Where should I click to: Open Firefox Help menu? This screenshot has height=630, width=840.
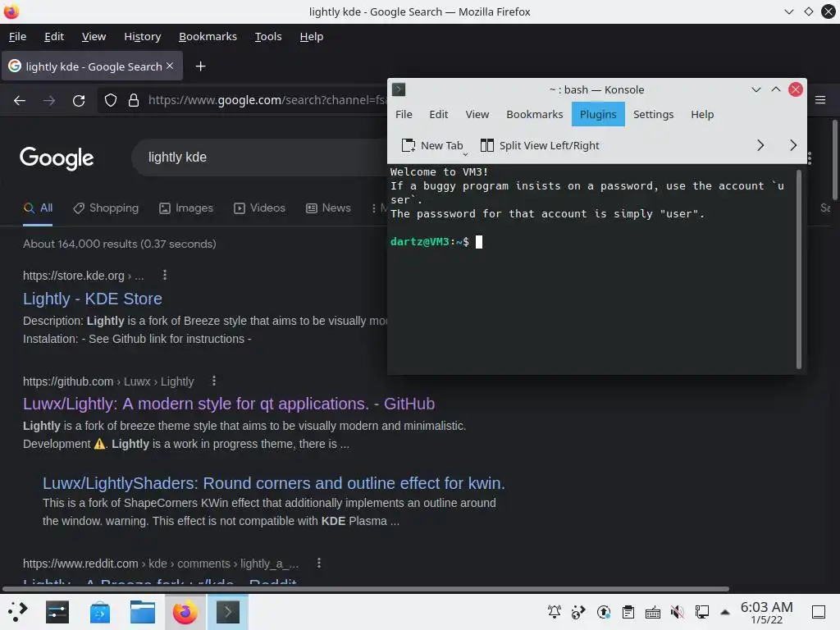[311, 36]
